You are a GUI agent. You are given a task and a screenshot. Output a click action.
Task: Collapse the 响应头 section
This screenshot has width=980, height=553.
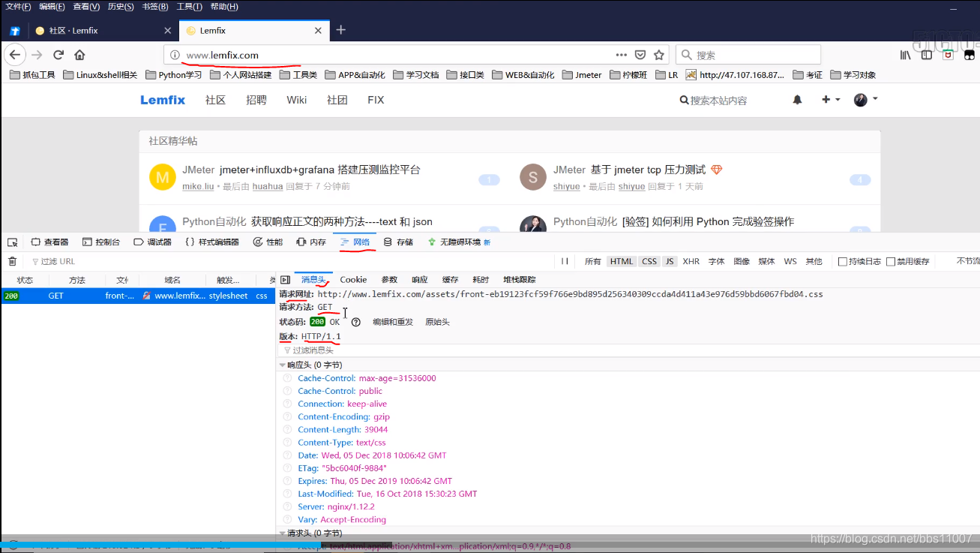(283, 365)
